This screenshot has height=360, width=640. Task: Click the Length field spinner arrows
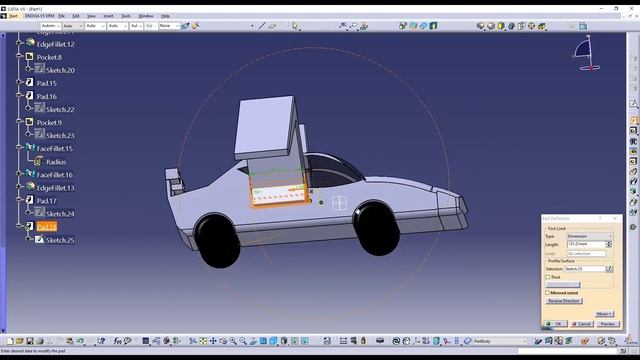(609, 244)
